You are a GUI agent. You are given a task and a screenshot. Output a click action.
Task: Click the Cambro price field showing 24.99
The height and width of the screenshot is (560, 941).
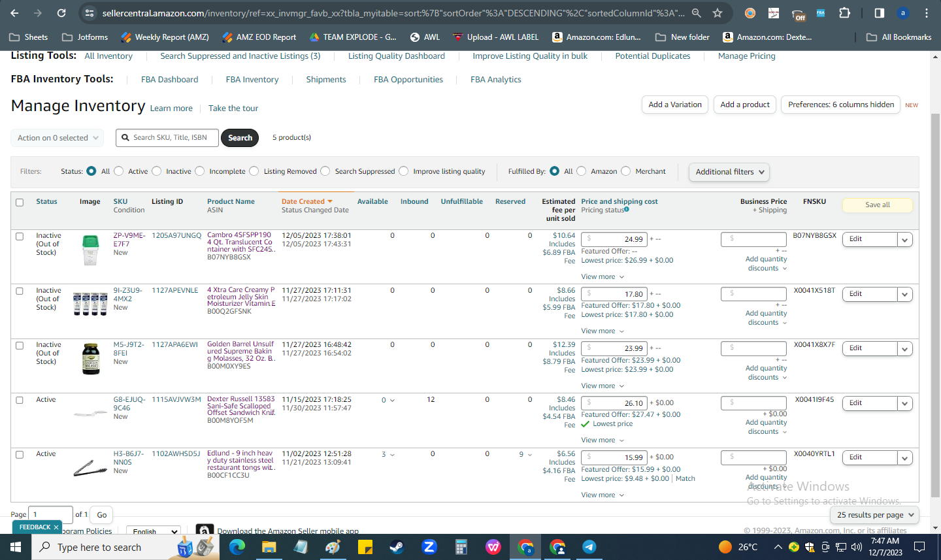pos(614,239)
